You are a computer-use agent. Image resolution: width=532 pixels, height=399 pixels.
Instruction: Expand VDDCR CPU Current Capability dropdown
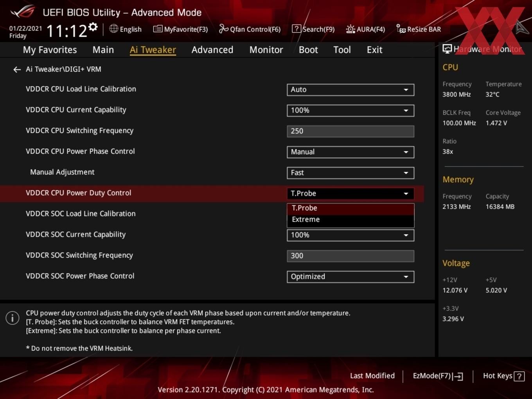click(350, 110)
